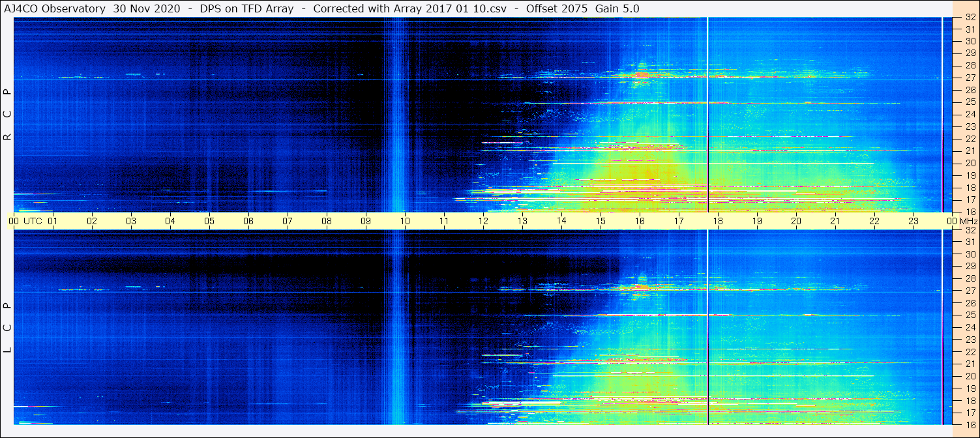Click the '00 MHz' label at axis end

pos(963,221)
